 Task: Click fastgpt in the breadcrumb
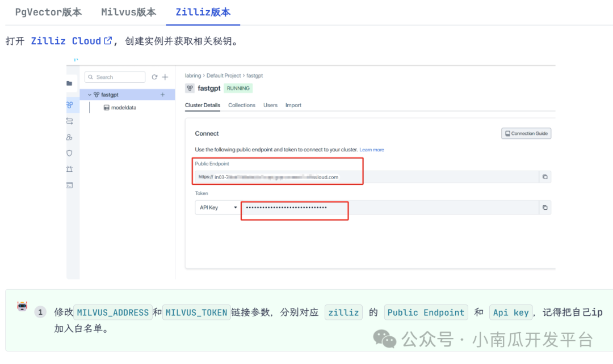point(254,75)
